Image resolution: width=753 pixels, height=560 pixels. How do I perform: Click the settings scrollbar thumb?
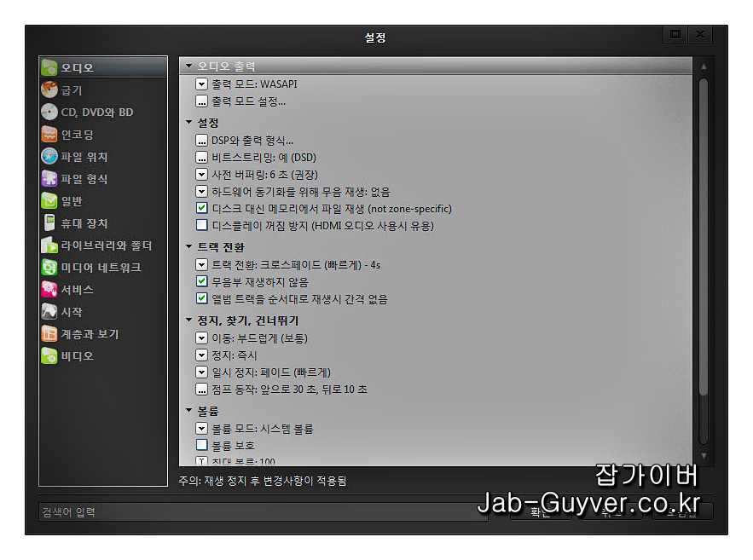point(704,238)
